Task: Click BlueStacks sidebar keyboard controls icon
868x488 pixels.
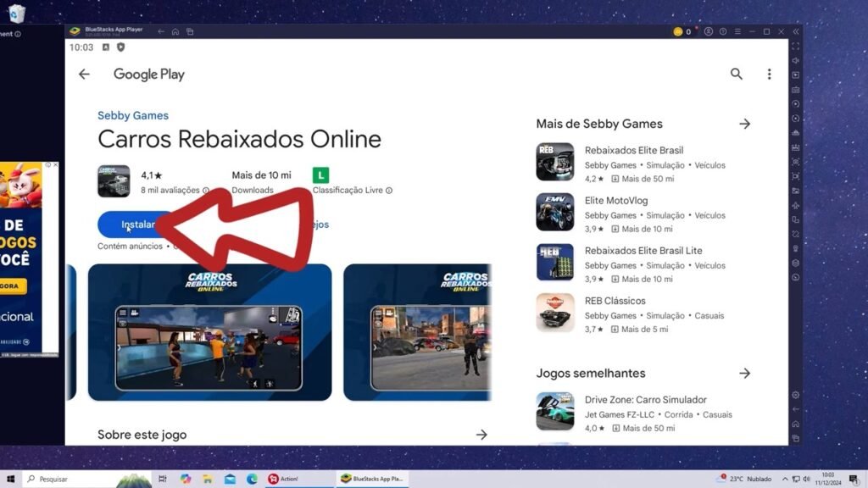Action: [795, 90]
